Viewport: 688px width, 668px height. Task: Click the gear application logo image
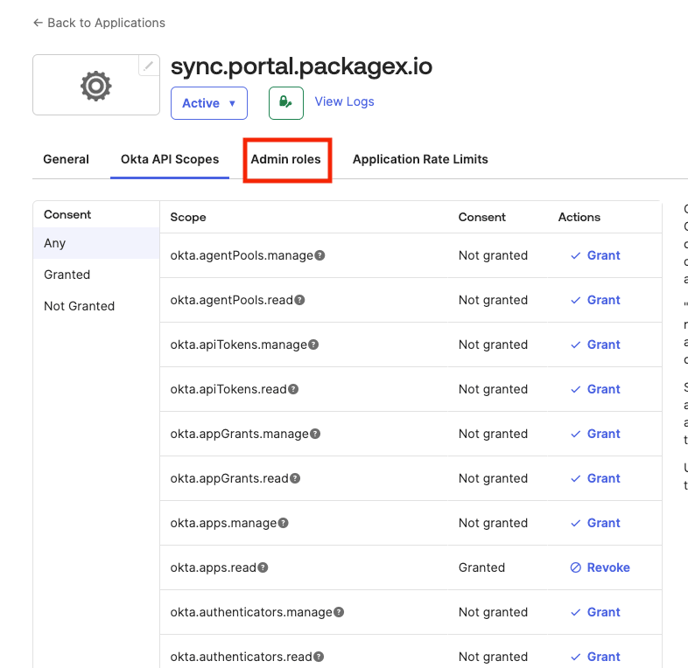coord(96,86)
